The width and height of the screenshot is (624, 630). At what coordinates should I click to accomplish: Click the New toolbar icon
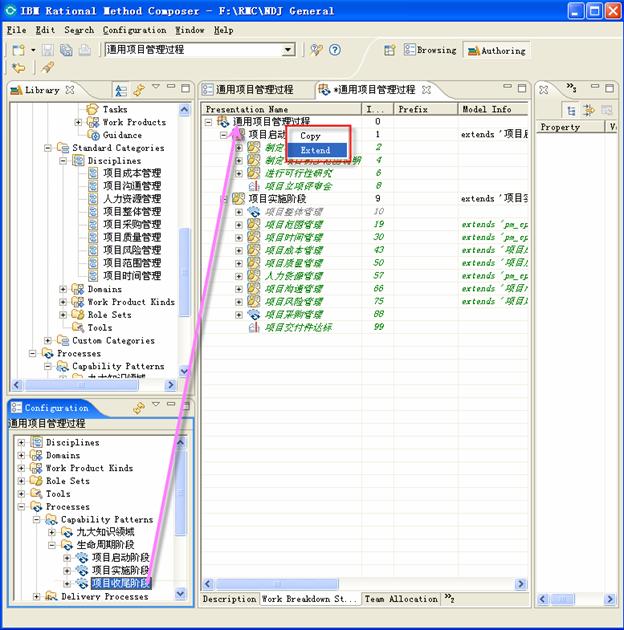click(18, 50)
